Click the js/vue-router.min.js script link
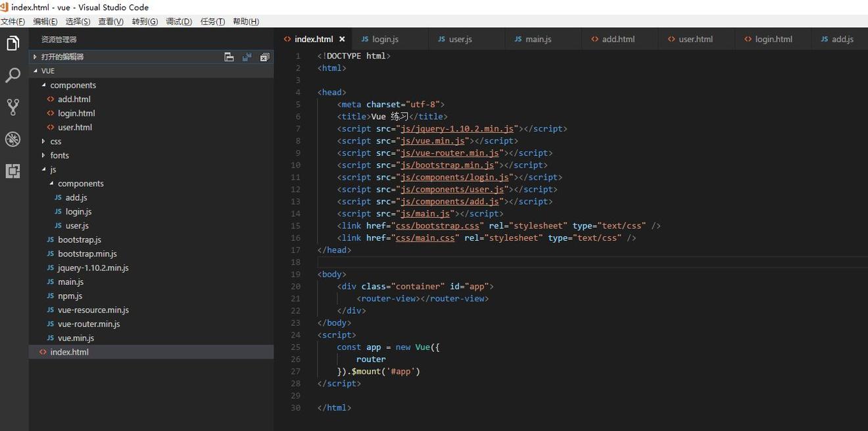The height and width of the screenshot is (431, 868). point(446,153)
